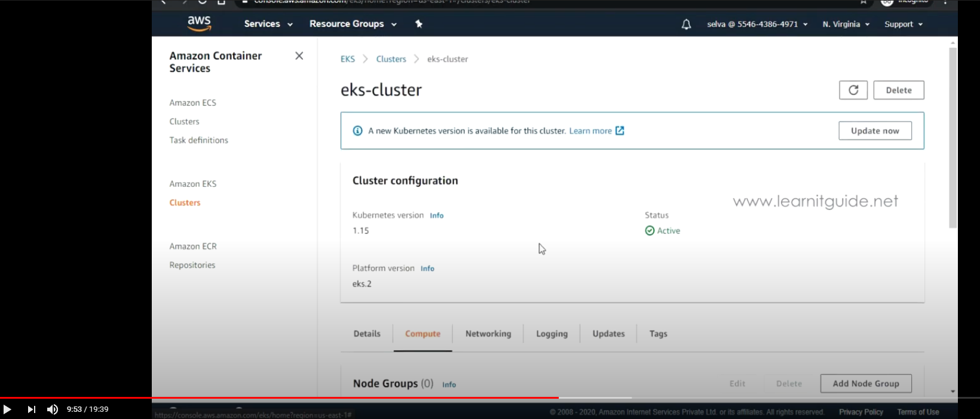This screenshot has width=980, height=419.
Task: Click the EKS breadcrumb link
Action: (347, 59)
